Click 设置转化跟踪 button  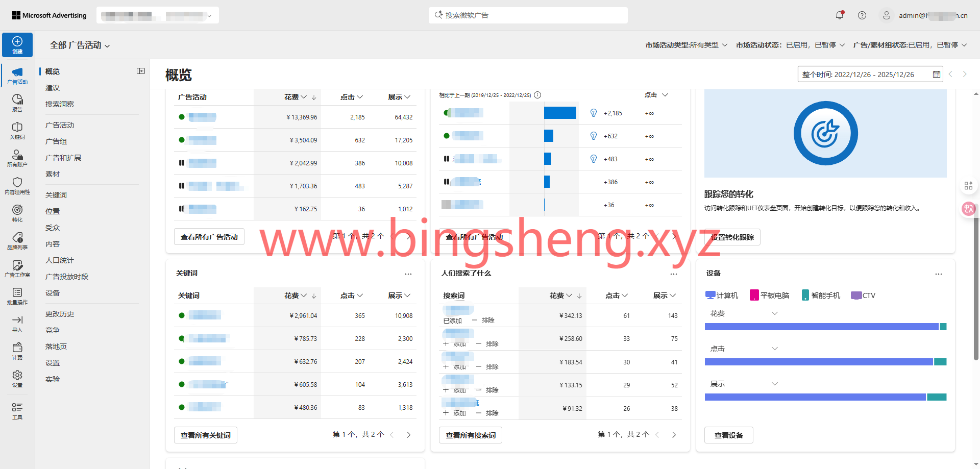(732, 237)
